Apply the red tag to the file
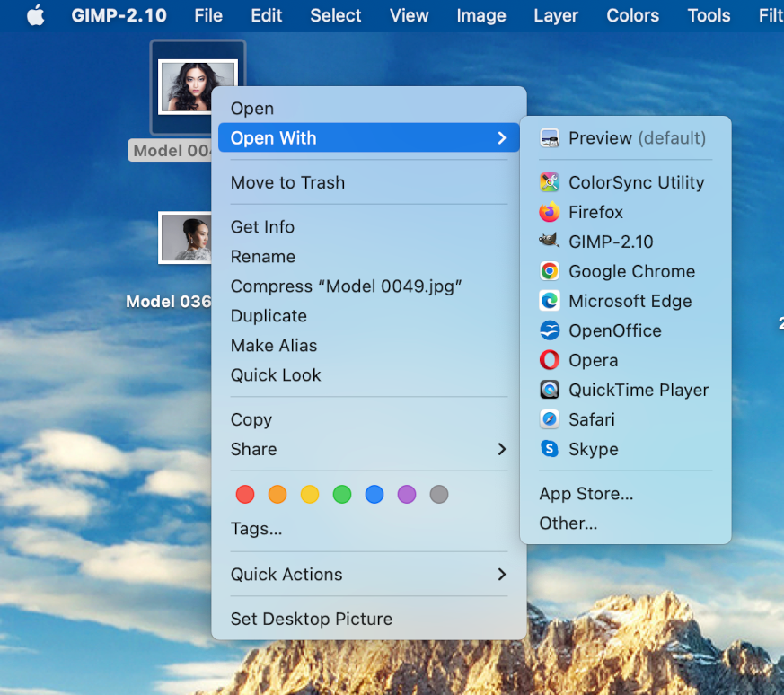 click(245, 494)
